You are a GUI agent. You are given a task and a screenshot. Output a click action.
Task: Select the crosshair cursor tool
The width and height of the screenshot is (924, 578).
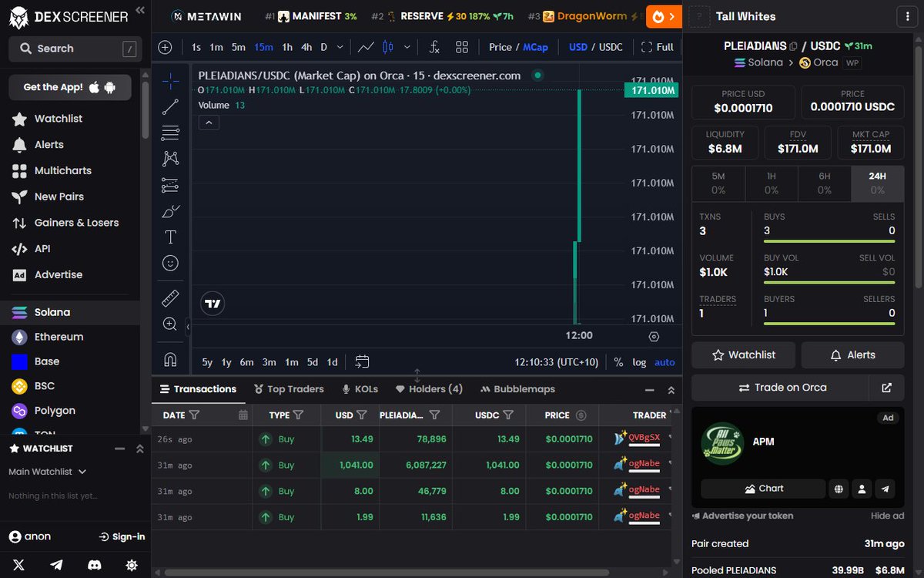pos(170,81)
